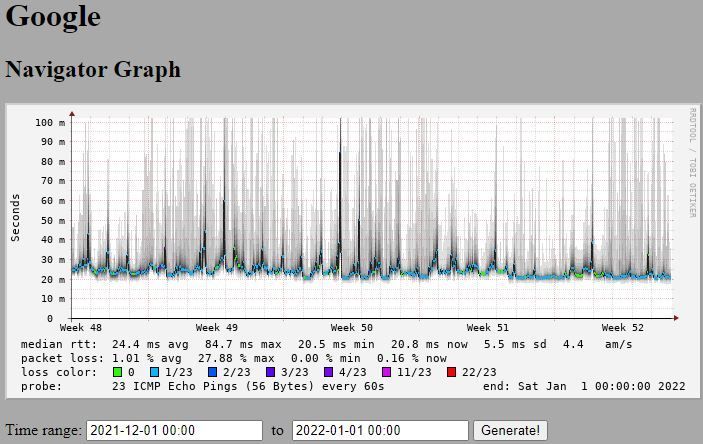Screen dimensions: 703x444
Task: Focus the start time field 2021-12-01 00:00
Action: point(174,431)
